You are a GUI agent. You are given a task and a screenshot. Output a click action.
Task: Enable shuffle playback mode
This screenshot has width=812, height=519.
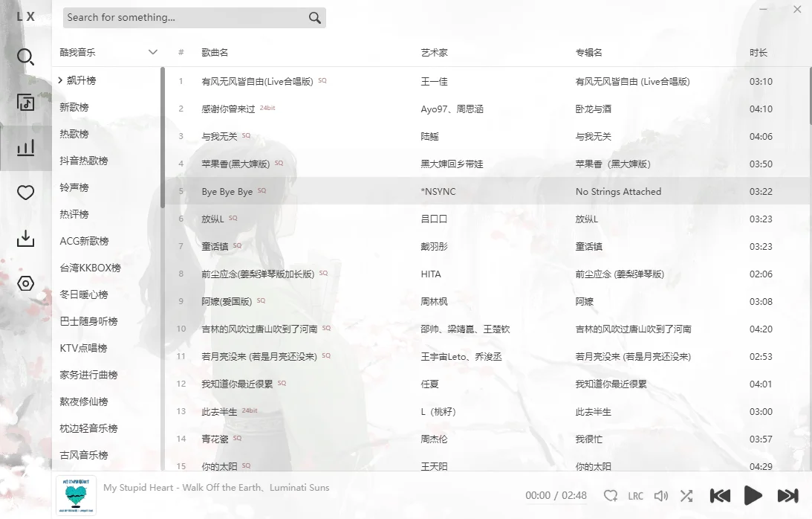point(686,495)
